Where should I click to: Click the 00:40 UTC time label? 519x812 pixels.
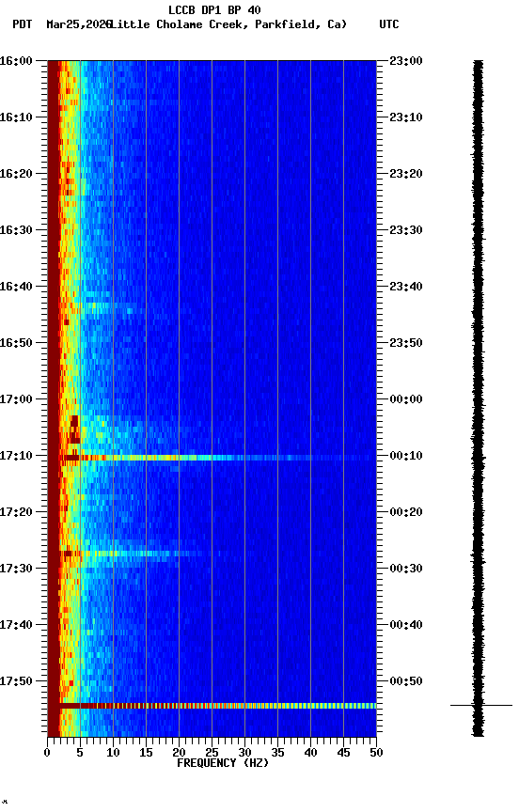[406, 626]
